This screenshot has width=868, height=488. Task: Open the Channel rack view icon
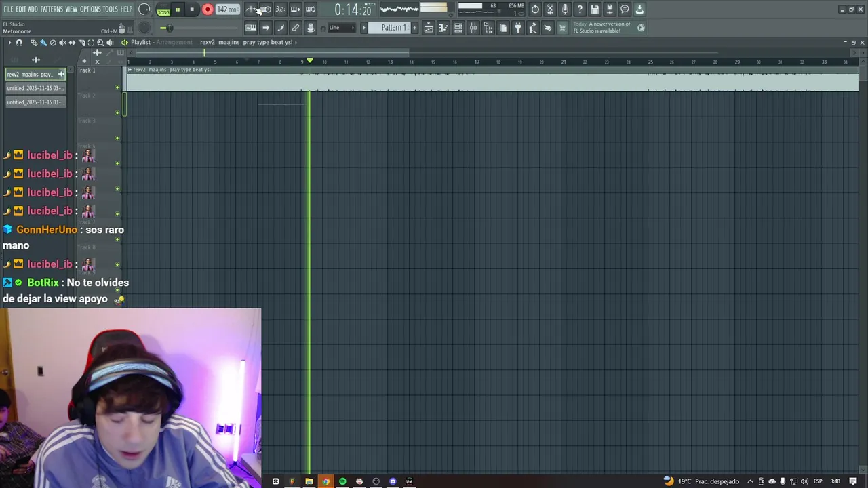[x=458, y=28]
